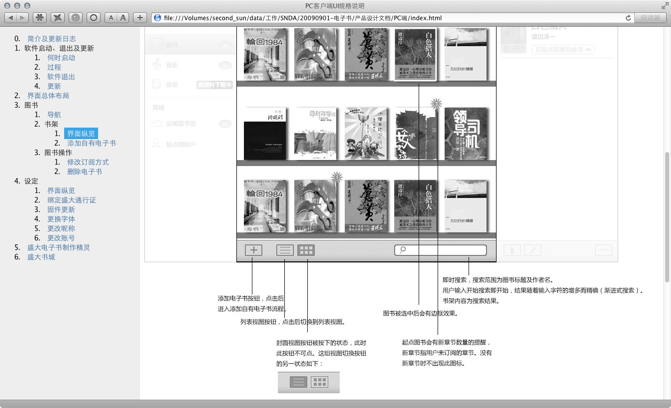Open the 绑定盛大通行证 link

point(71,200)
